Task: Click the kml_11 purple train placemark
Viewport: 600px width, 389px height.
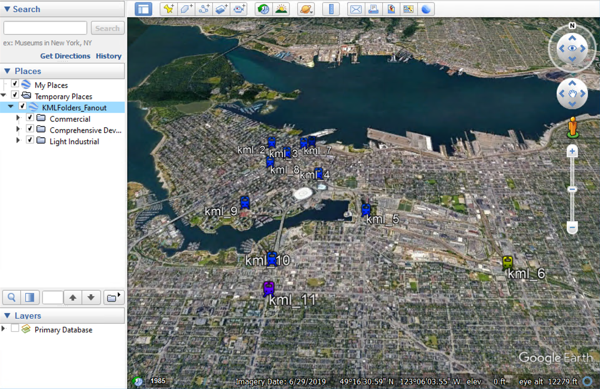Action: pyautogui.click(x=269, y=288)
